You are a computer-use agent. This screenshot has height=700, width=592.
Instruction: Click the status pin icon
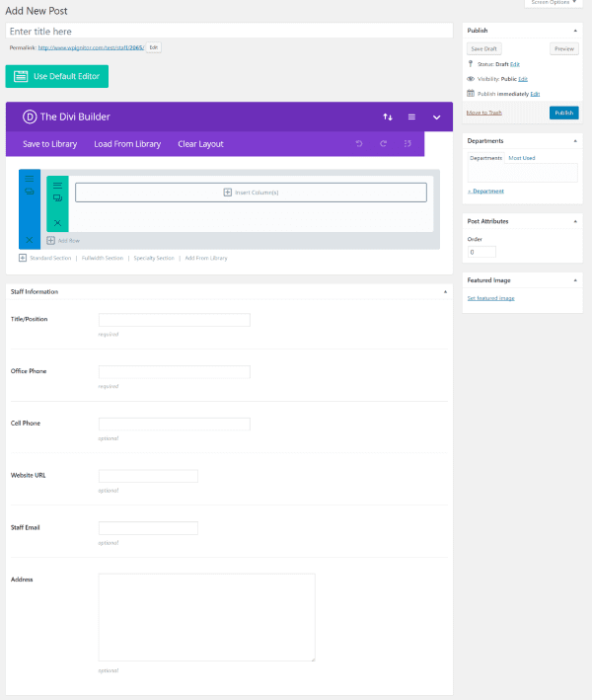coord(471,64)
